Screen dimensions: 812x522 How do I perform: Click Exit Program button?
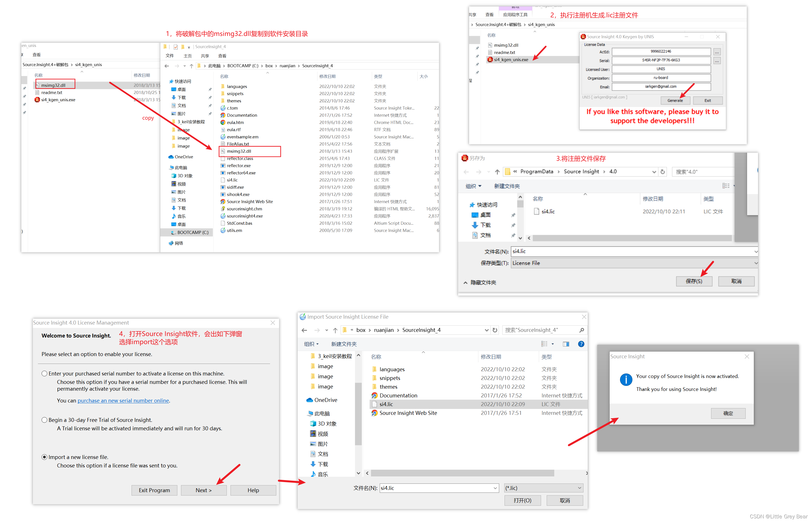coord(155,490)
